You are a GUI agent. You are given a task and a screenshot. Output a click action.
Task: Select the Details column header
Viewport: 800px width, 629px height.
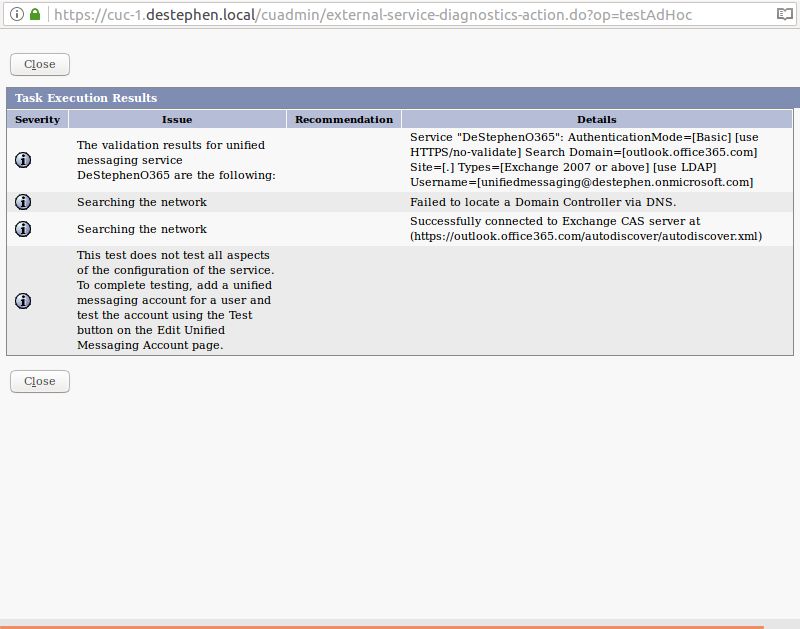(x=597, y=119)
